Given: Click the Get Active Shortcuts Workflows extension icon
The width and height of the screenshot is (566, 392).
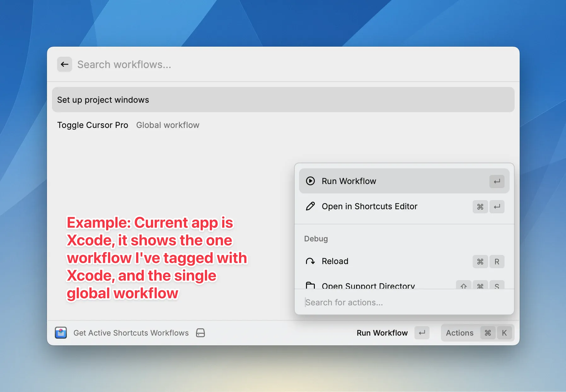Looking at the screenshot, I should coord(61,333).
